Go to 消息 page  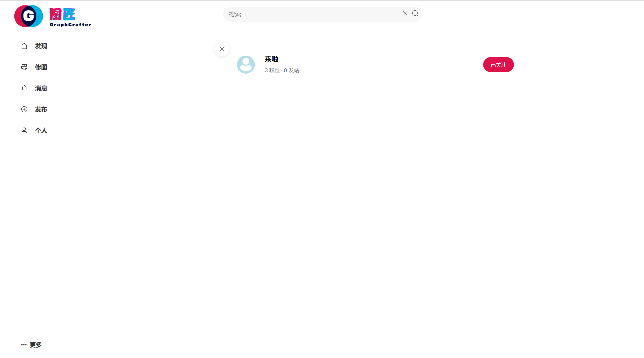pos(41,88)
